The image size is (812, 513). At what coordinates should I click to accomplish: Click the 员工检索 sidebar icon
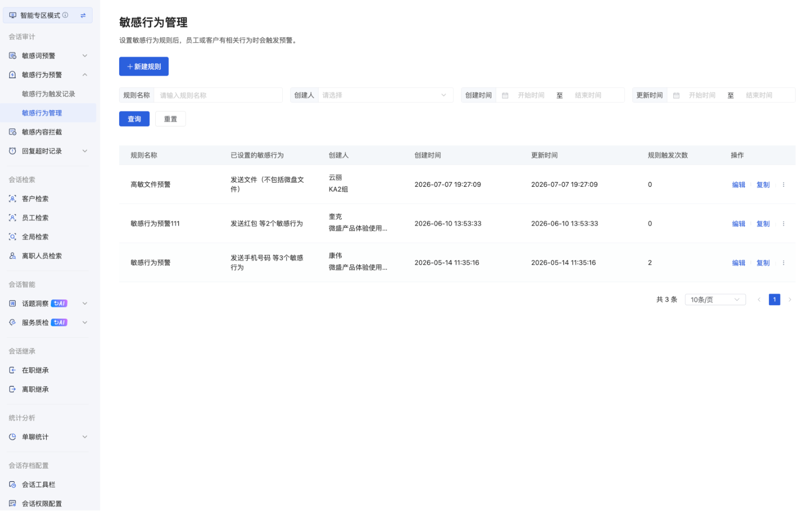tap(13, 218)
